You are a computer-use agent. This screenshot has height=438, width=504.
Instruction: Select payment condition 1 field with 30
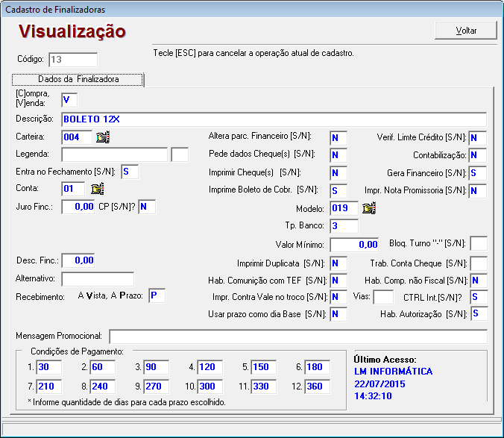coord(50,367)
